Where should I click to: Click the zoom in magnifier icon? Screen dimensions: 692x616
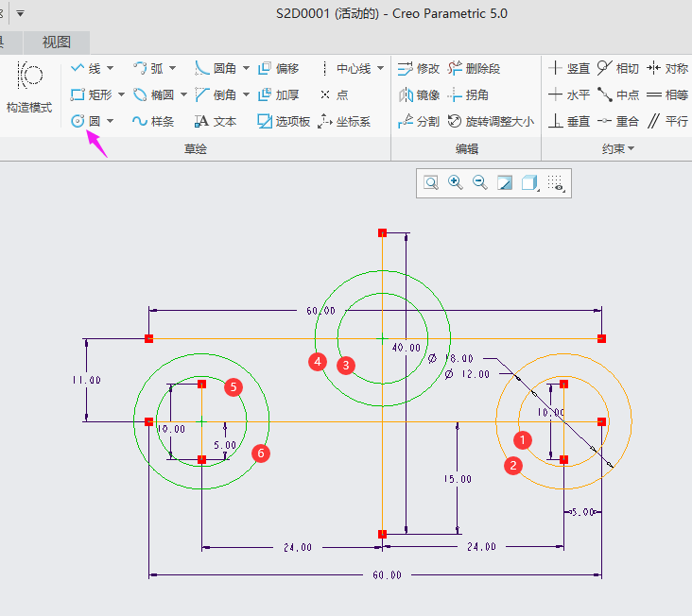point(456,182)
